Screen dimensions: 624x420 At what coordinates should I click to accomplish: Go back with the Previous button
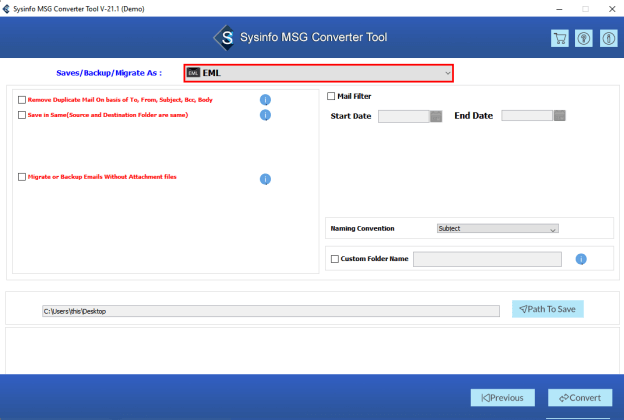coord(503,398)
